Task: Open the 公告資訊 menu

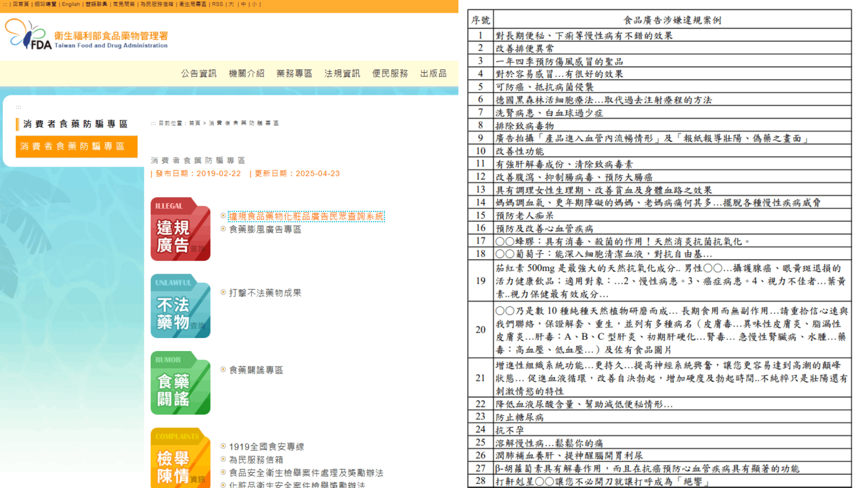Action: point(199,73)
